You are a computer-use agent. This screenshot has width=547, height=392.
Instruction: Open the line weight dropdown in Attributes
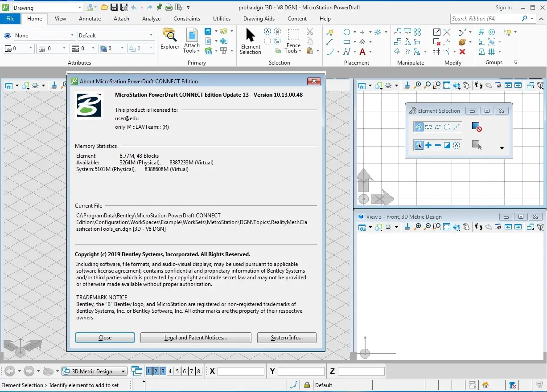point(82,48)
